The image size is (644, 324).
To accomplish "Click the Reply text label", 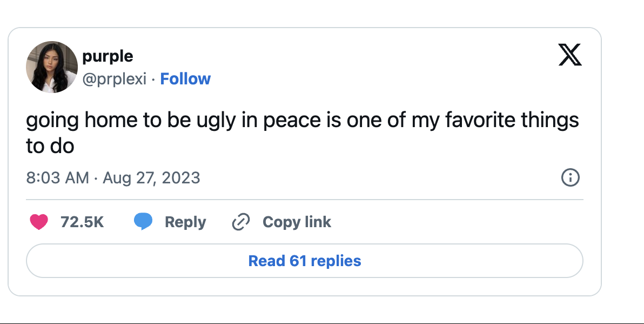I will [x=185, y=222].
